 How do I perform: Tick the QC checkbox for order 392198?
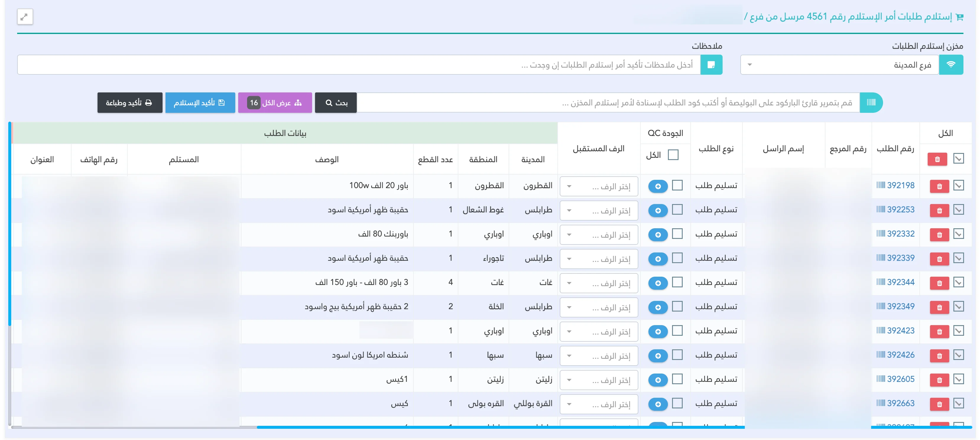677,185
